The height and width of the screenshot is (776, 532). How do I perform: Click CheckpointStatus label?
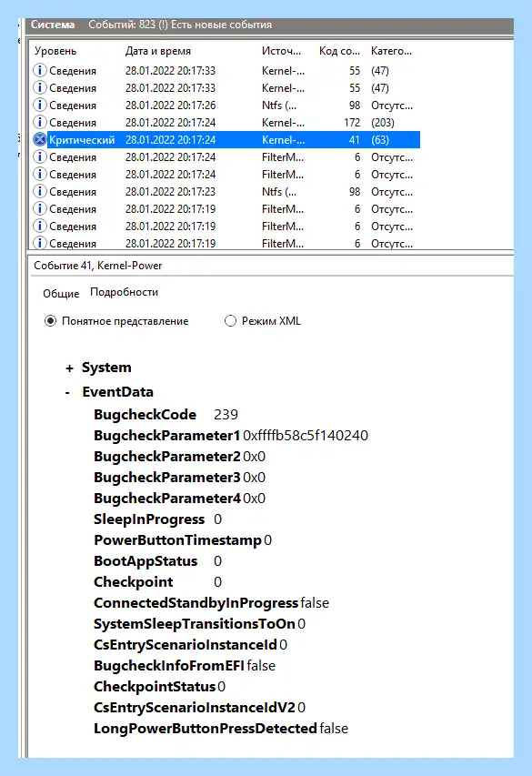coord(155,687)
